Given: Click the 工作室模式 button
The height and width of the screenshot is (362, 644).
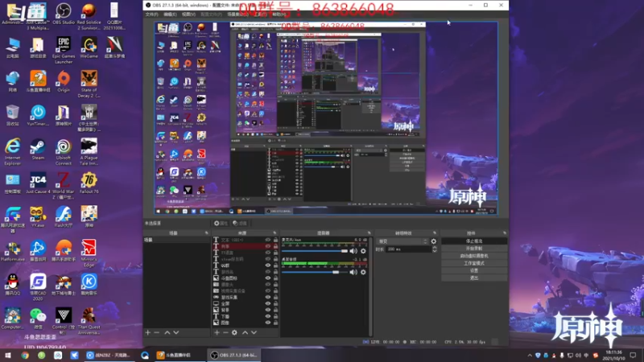Looking at the screenshot, I should point(474,264).
